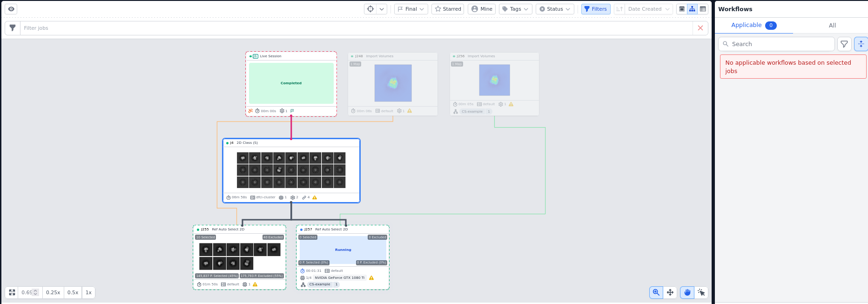The width and height of the screenshot is (868, 304).
Task: Open the Final flag dropdown
Action: click(x=411, y=9)
